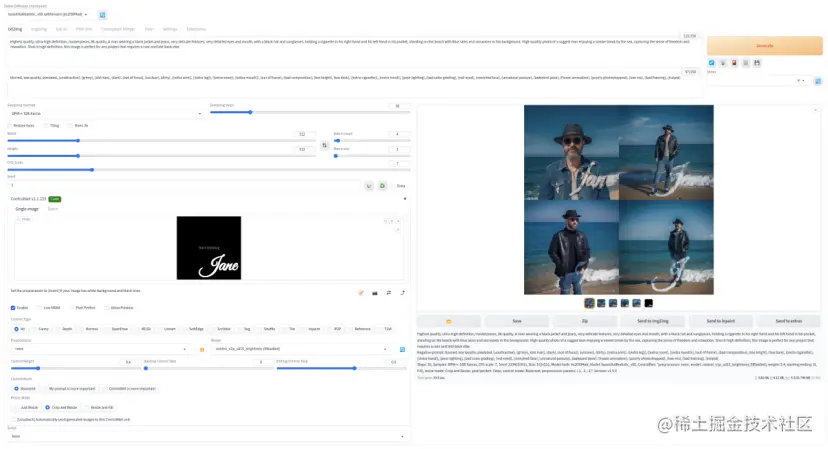828x449 pixels.
Task: Open the ControlNet Model dropdown
Action: (301, 349)
